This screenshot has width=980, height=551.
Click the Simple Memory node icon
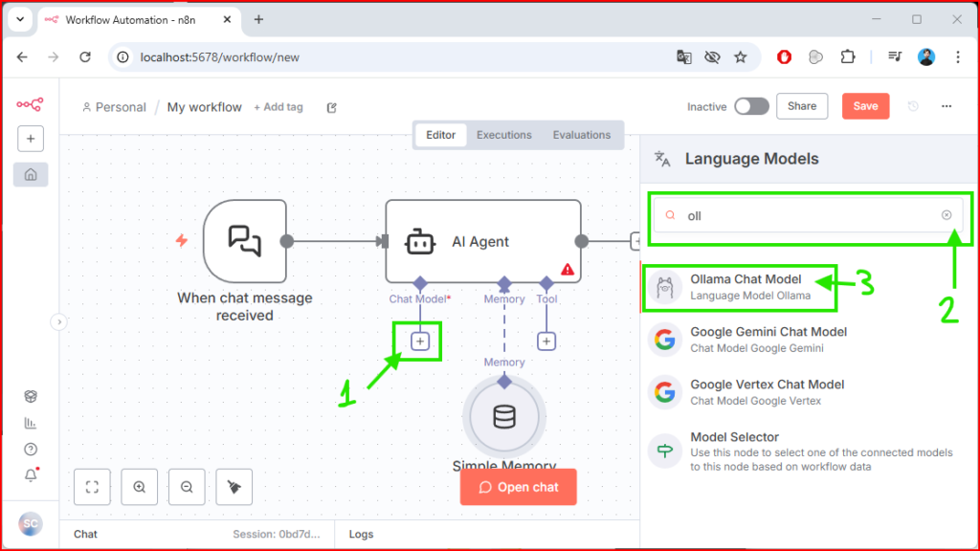[503, 417]
